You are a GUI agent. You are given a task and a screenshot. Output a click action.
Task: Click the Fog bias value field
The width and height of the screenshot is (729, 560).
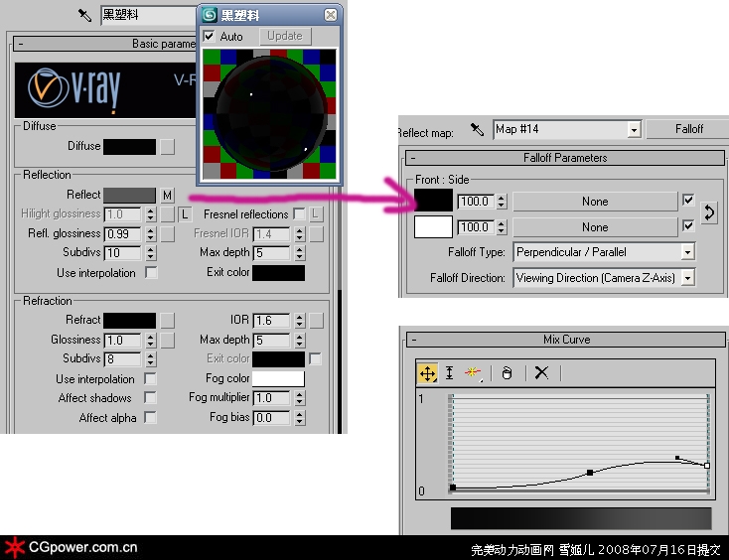pyautogui.click(x=272, y=418)
